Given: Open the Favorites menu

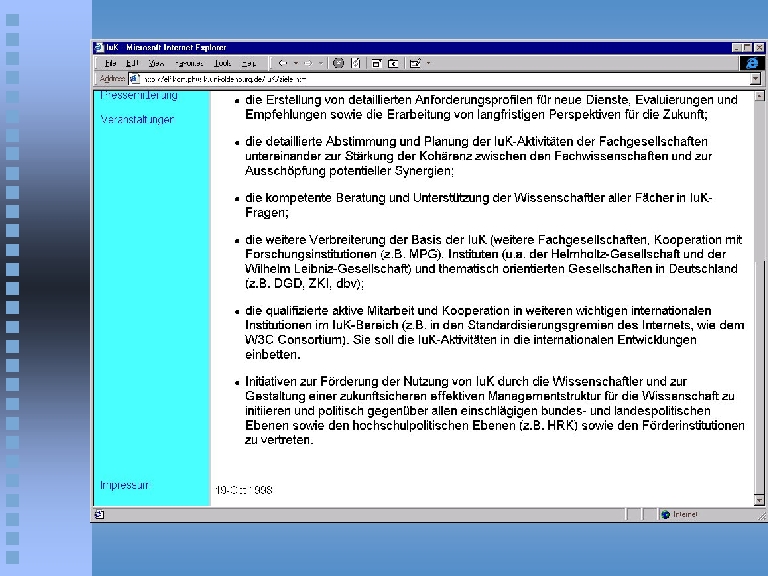Looking at the screenshot, I should tap(189, 63).
